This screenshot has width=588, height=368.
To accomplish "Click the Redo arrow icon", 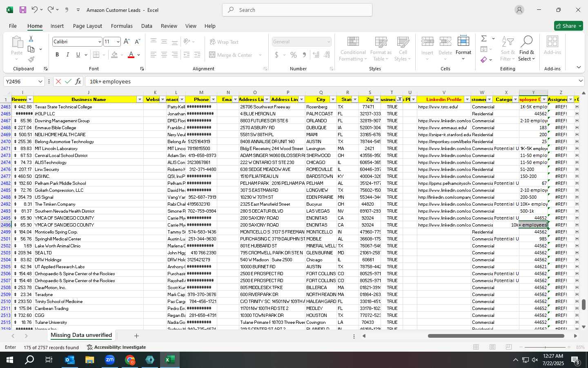I will [50, 10].
